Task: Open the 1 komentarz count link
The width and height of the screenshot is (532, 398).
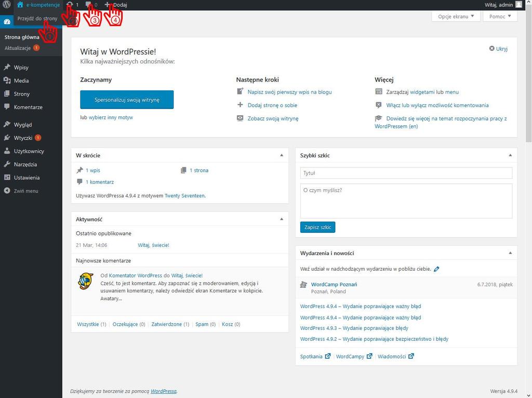Action: click(x=99, y=182)
